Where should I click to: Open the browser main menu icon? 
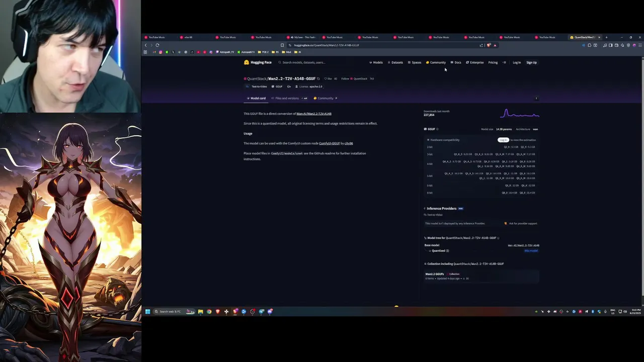[x=639, y=45]
